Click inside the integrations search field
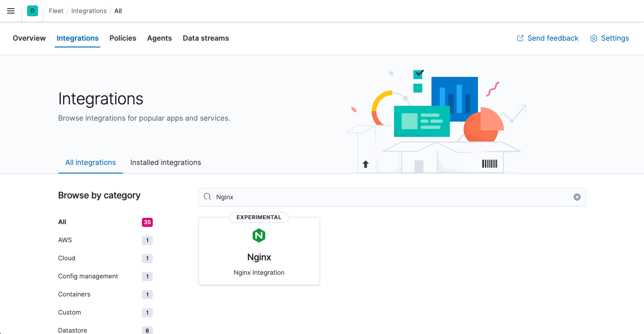This screenshot has width=644, height=334. click(x=362, y=197)
